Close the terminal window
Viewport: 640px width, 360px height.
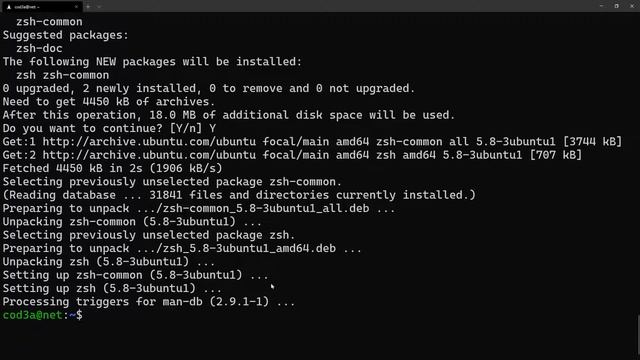[x=632, y=6]
